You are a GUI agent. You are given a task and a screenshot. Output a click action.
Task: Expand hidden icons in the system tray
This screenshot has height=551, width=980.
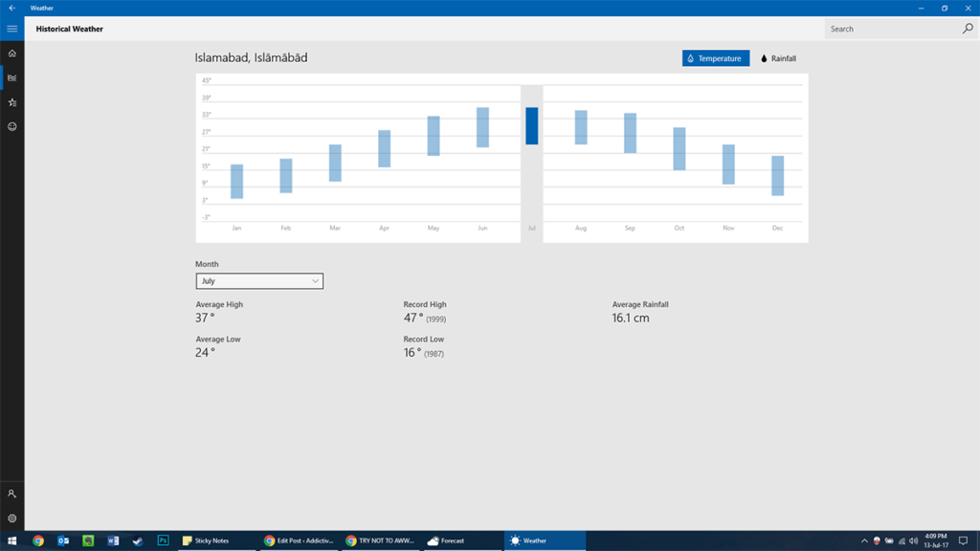(863, 540)
